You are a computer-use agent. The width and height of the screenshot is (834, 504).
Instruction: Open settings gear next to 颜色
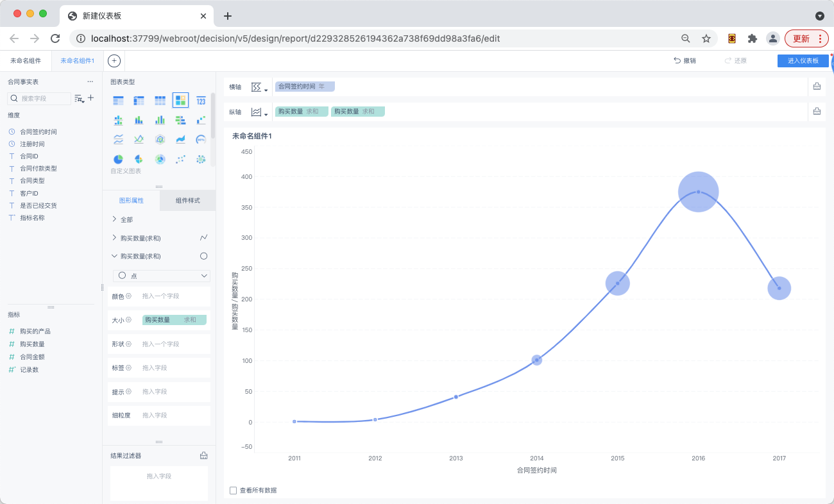click(x=129, y=296)
